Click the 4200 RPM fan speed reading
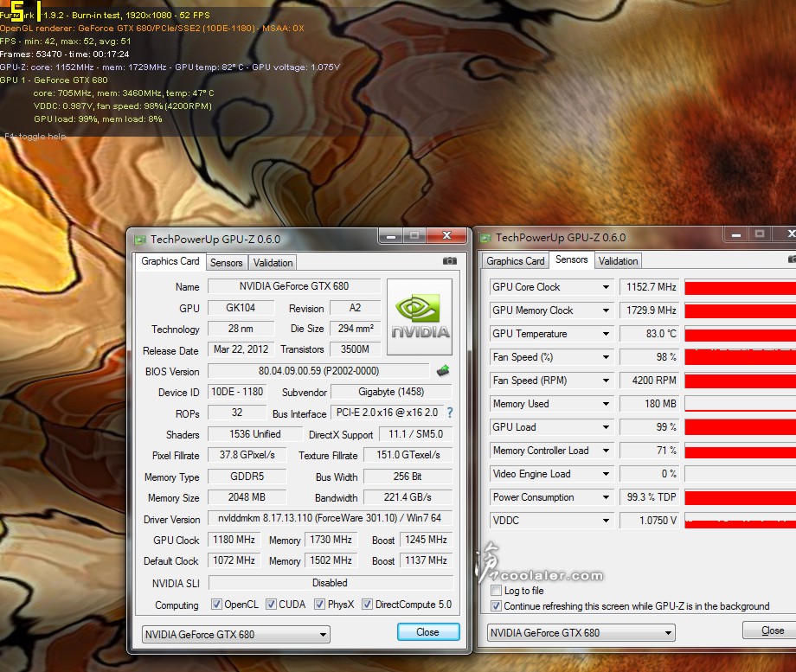This screenshot has width=796, height=672. 649,381
